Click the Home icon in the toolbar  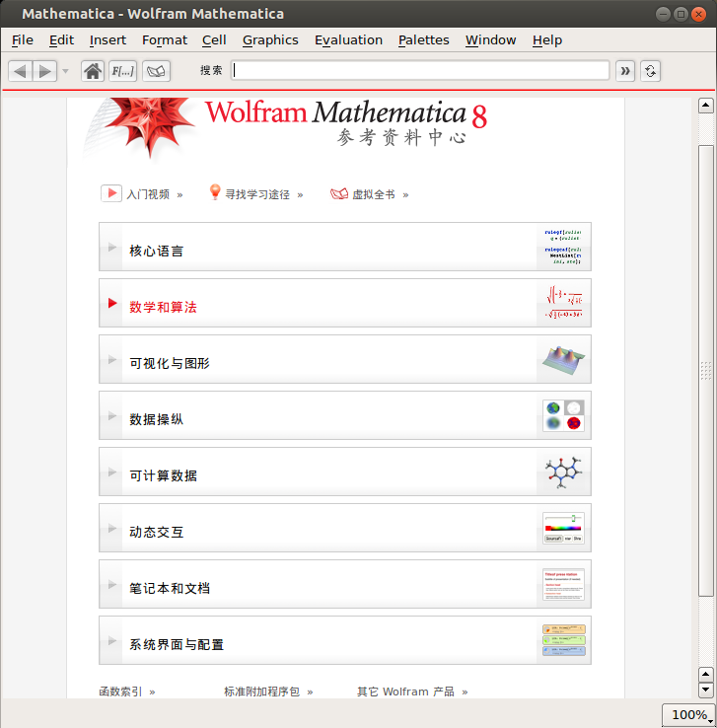[93, 71]
